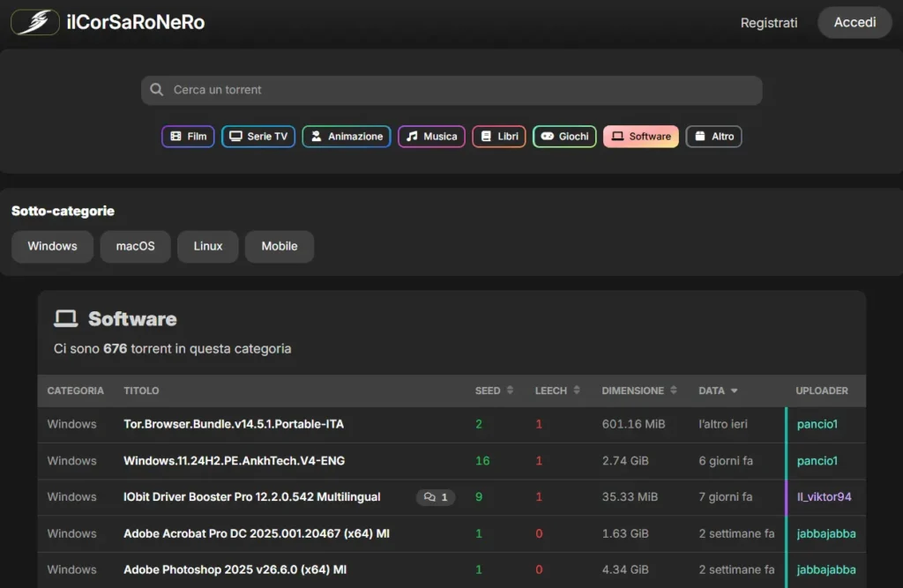Select the highlighted Software category
Image resolution: width=903 pixels, height=588 pixels.
tap(641, 137)
